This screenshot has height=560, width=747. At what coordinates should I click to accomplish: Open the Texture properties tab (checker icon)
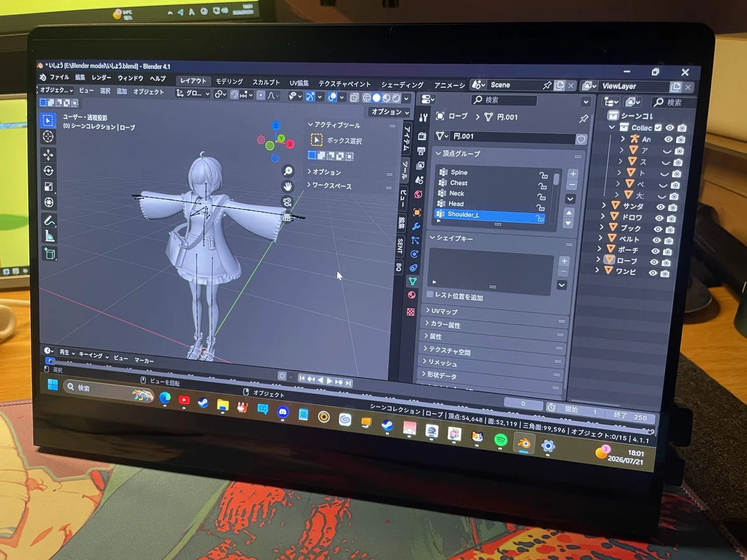[411, 312]
